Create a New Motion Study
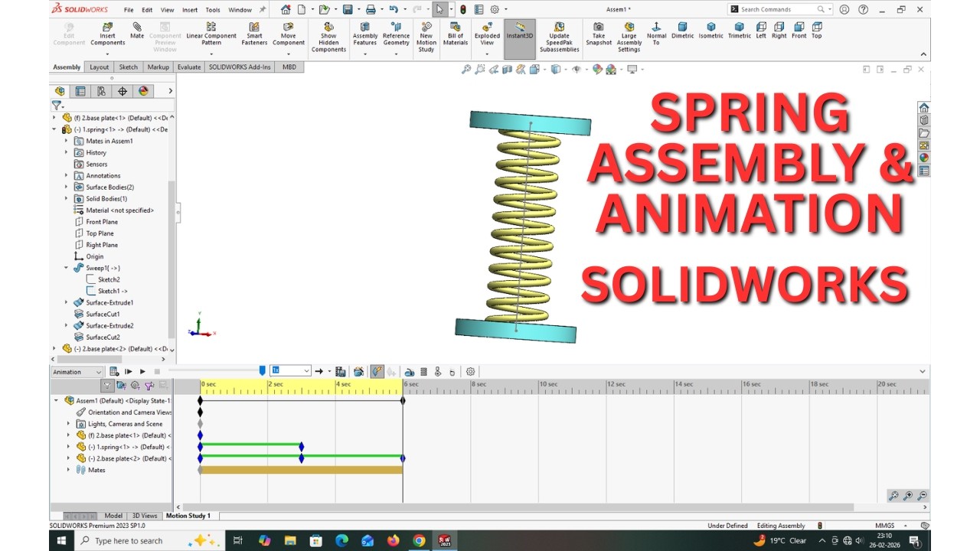 [x=426, y=37]
